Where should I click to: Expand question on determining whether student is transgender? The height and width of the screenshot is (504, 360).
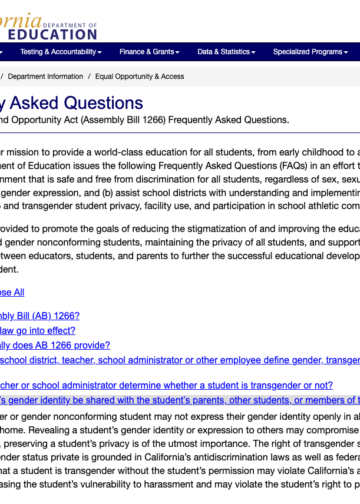(166, 386)
